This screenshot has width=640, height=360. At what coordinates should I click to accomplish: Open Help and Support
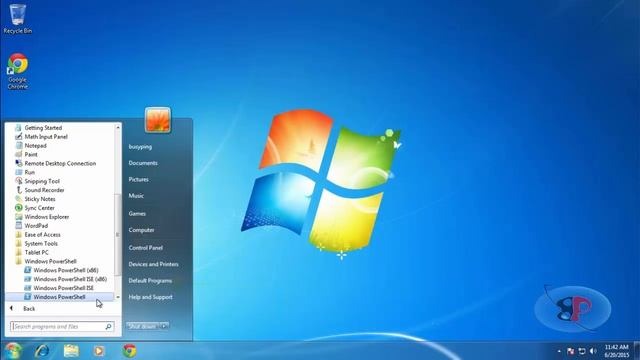151,297
